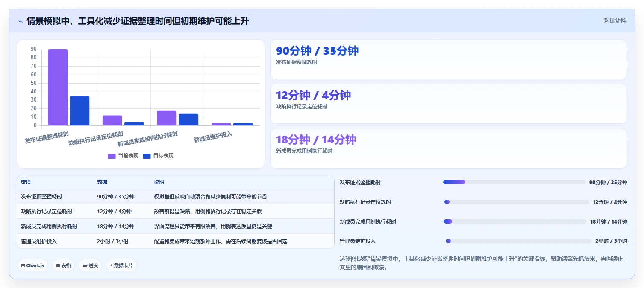Click 12分钟 / 4分钟 value in the table
Viewport: 644px width, 288px height.
(x=114, y=212)
